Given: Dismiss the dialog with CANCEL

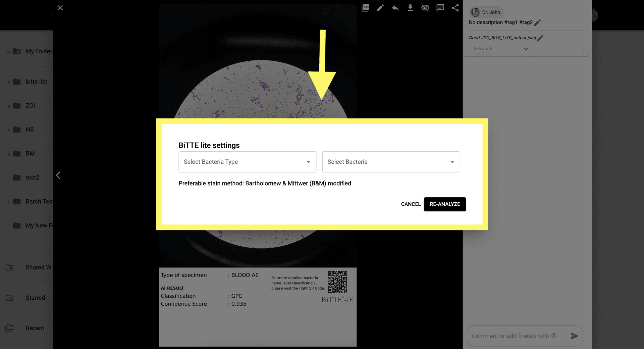Looking at the screenshot, I should (411, 204).
